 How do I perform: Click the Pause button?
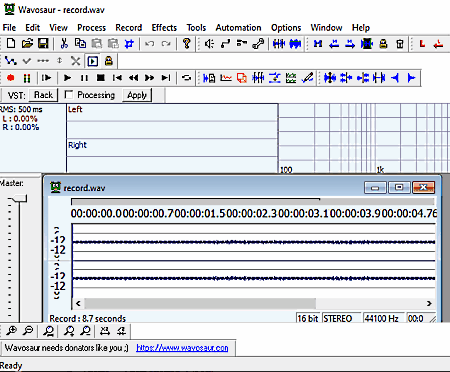84,78
